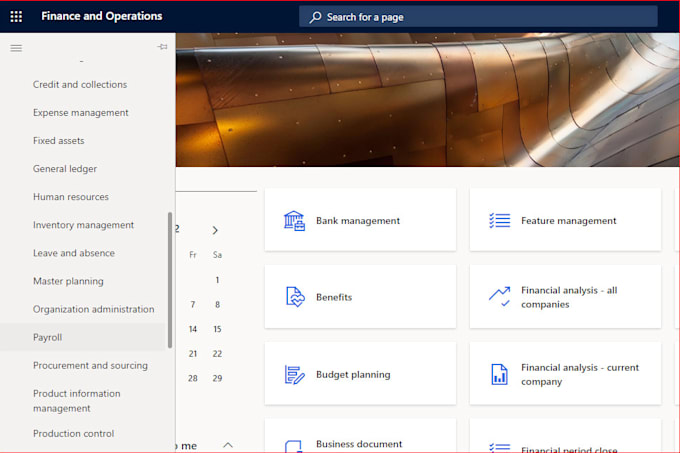Open the Business document tile
This screenshot has height=453, width=680.
tap(359, 443)
